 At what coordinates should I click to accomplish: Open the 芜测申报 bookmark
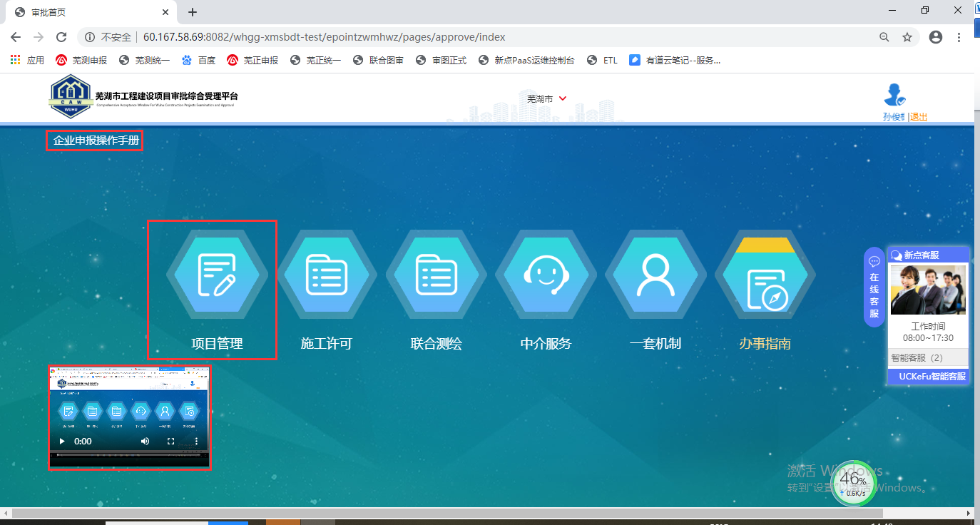[81, 61]
